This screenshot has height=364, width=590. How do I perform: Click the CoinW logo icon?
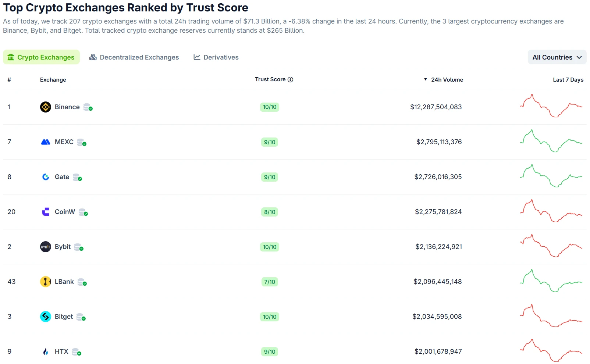click(46, 212)
